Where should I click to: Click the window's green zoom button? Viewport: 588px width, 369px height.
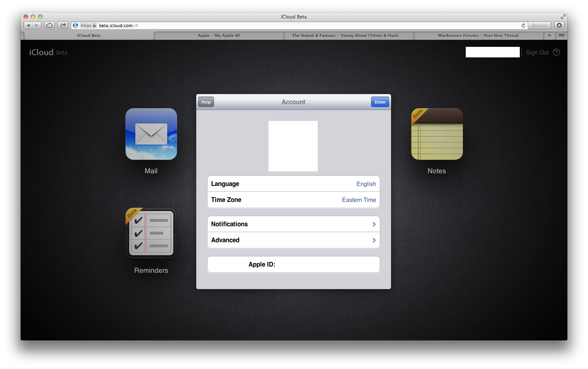40,17
